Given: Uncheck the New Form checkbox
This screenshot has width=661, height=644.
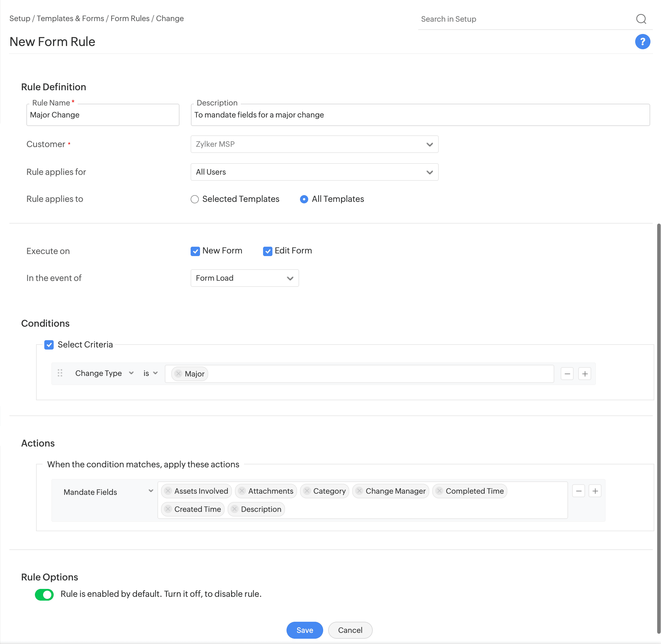Looking at the screenshot, I should 195,251.
